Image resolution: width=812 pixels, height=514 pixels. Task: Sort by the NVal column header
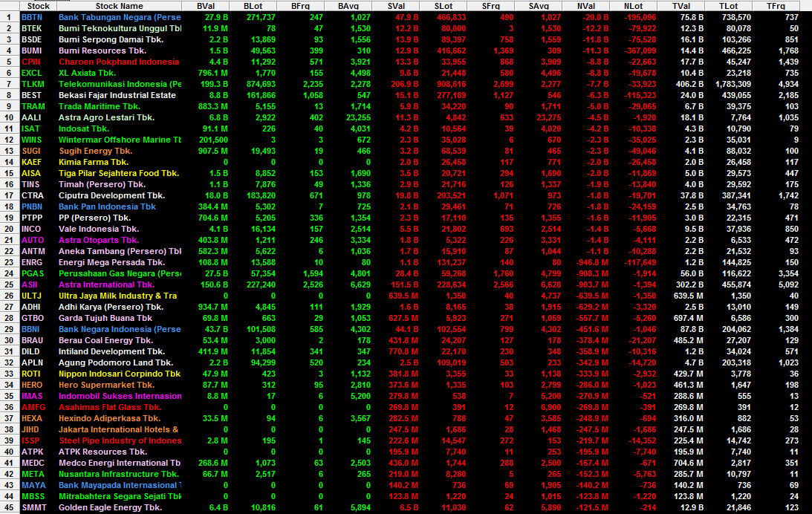[x=586, y=6]
